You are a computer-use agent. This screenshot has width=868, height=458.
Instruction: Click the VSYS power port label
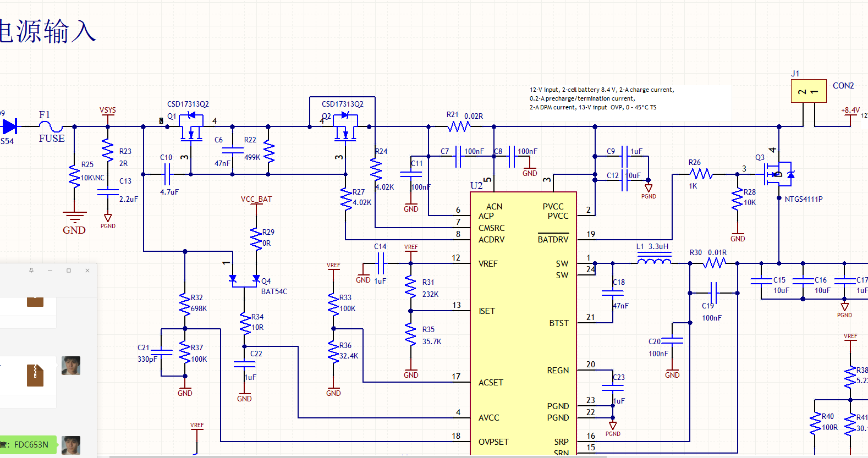(x=108, y=110)
